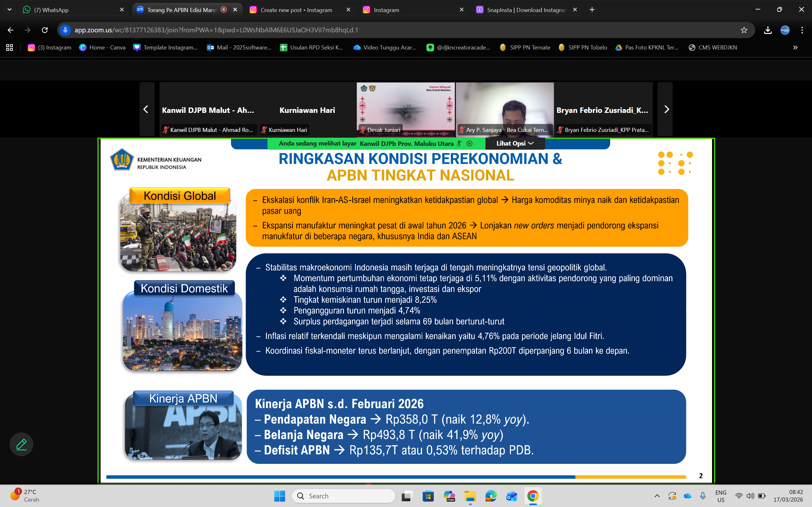Open Chrome apps grid in bookmarks bar
This screenshot has height=507, width=812.
click(10, 48)
